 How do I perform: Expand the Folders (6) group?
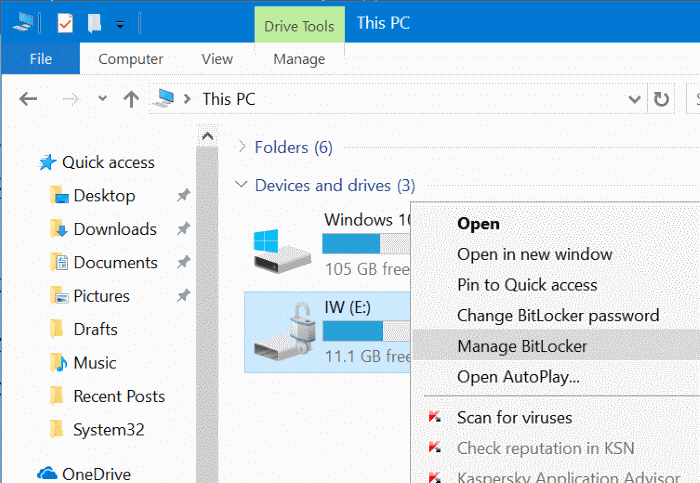tap(240, 147)
